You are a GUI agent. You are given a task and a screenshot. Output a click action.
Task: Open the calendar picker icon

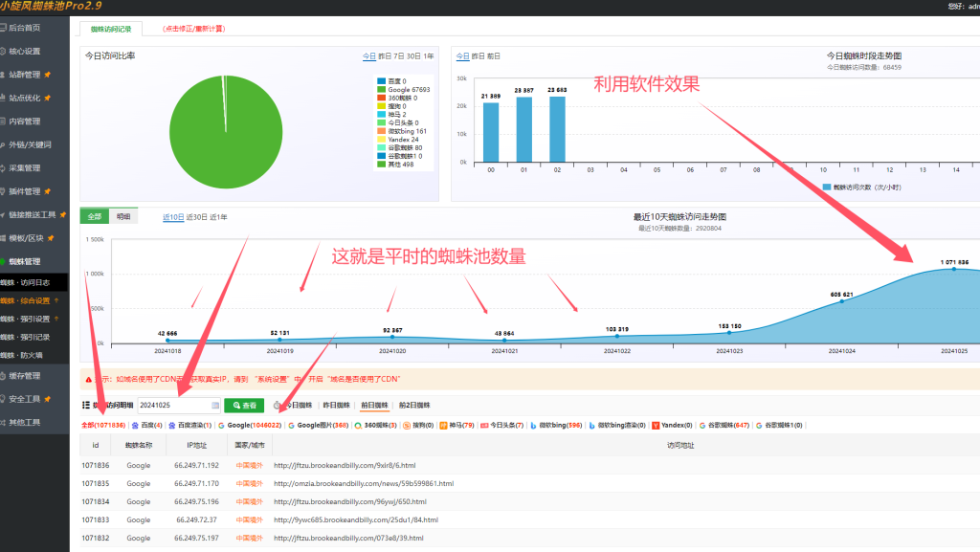click(x=215, y=406)
